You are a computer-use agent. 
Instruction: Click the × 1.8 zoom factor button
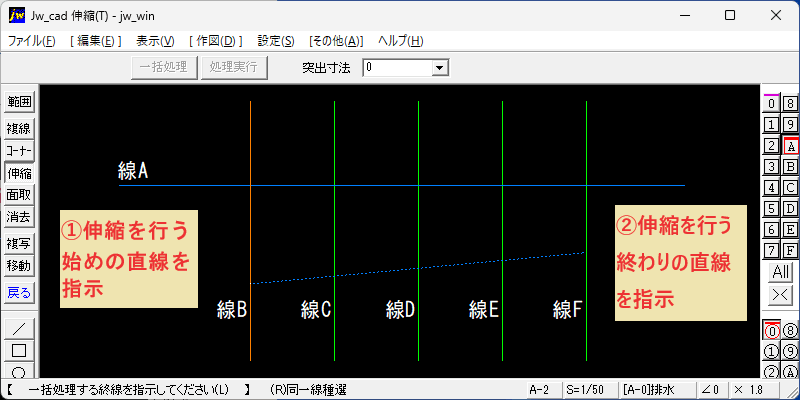point(754,391)
